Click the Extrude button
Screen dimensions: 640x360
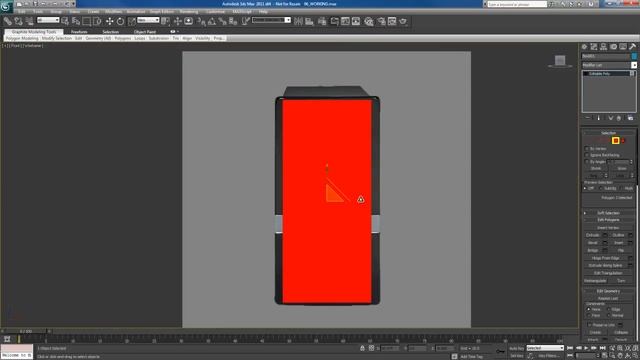click(593, 235)
